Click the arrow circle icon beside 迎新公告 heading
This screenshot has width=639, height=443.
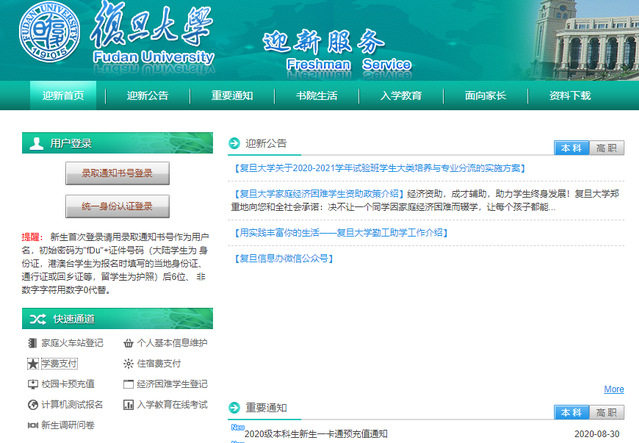pyautogui.click(x=234, y=143)
